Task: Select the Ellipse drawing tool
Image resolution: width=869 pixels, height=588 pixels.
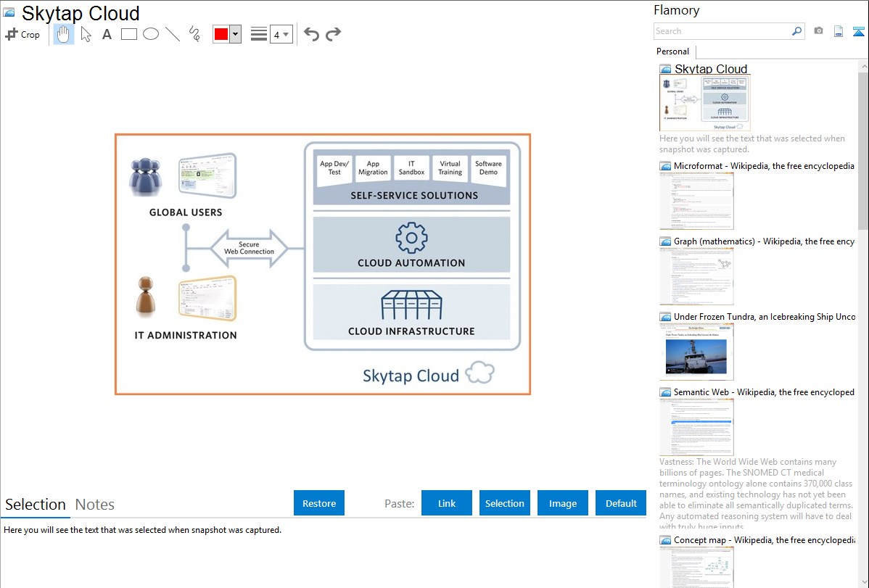Action: click(x=150, y=33)
